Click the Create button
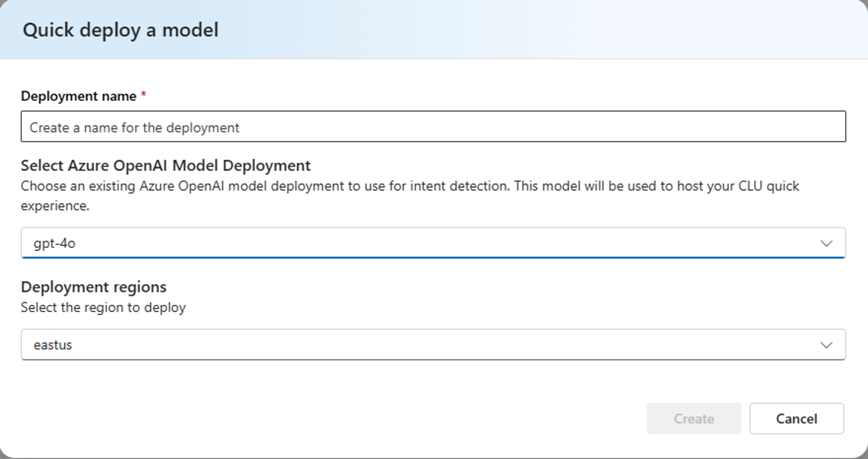 pyautogui.click(x=694, y=418)
